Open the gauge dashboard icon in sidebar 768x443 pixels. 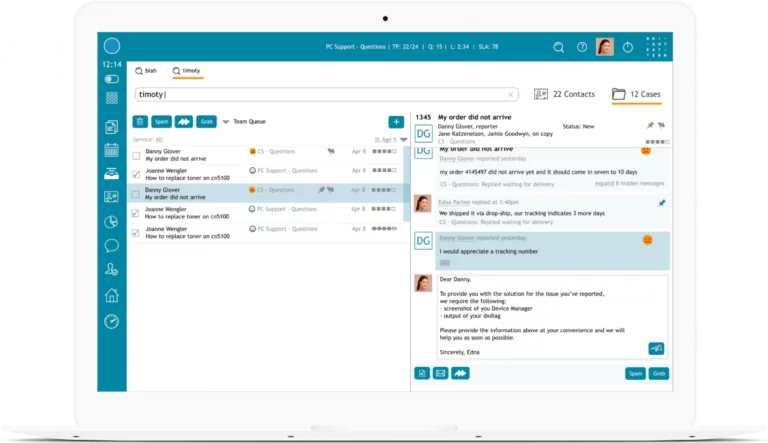(112, 321)
